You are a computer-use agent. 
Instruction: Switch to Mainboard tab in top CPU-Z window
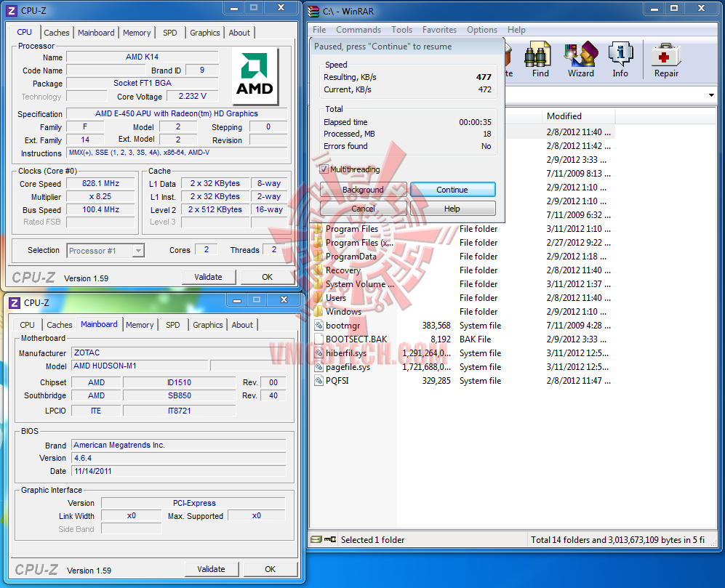(x=96, y=33)
